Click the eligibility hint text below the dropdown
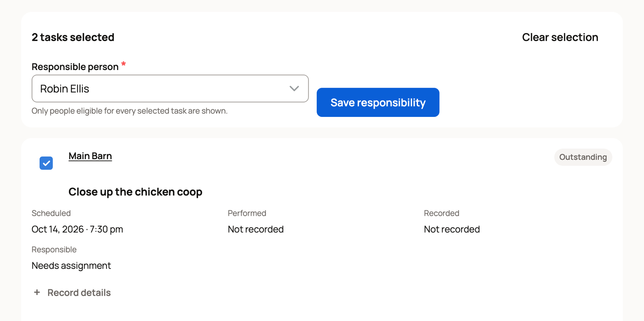The height and width of the screenshot is (321, 644). click(130, 111)
